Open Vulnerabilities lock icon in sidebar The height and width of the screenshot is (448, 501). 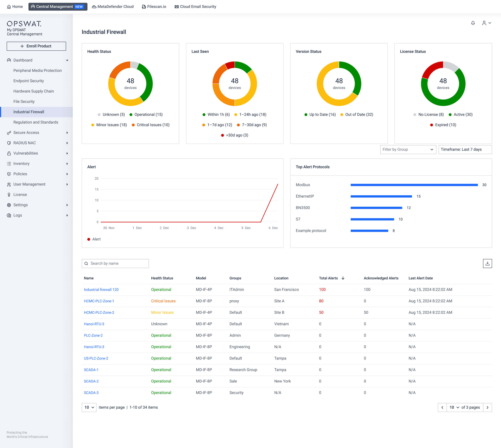click(x=9, y=153)
